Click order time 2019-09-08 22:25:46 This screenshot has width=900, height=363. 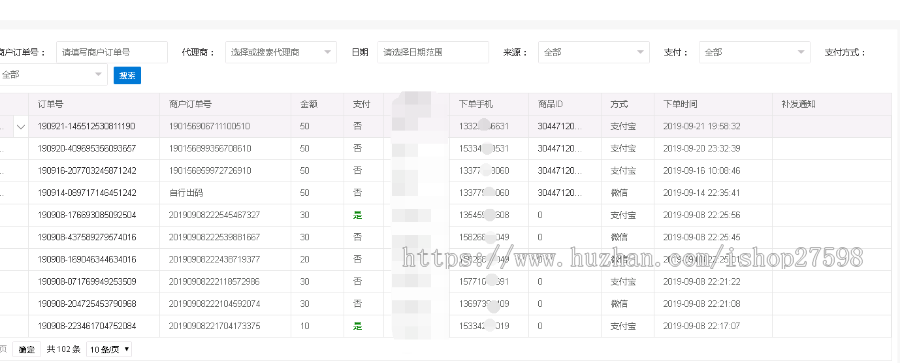tap(701, 237)
